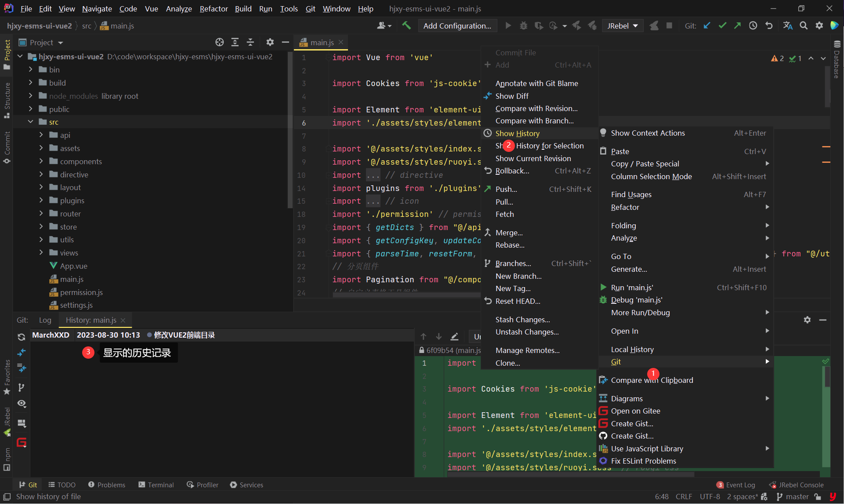Image resolution: width=844 pixels, height=504 pixels.
Task: Click the Stop square icon in toolbar
Action: pyautogui.click(x=669, y=25)
